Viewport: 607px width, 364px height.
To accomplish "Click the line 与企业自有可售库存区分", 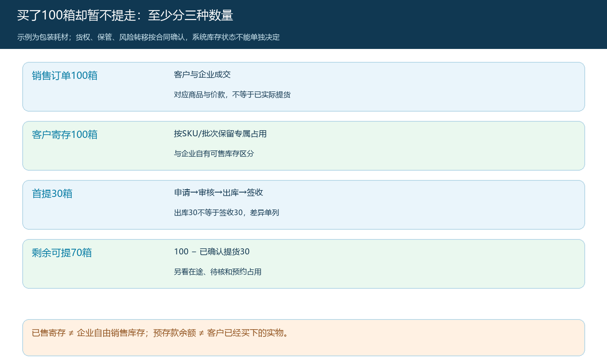I will (x=214, y=154).
